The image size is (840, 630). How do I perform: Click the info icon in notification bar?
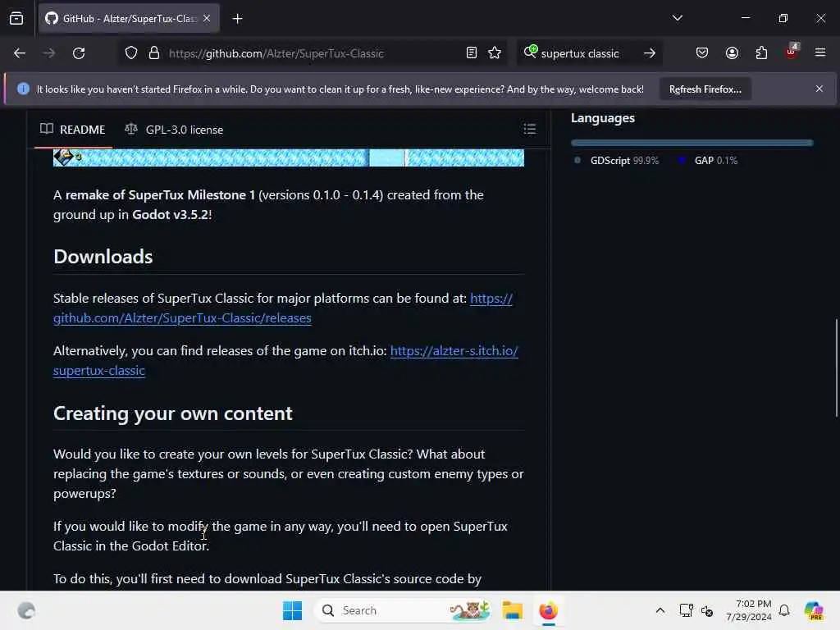(x=23, y=89)
